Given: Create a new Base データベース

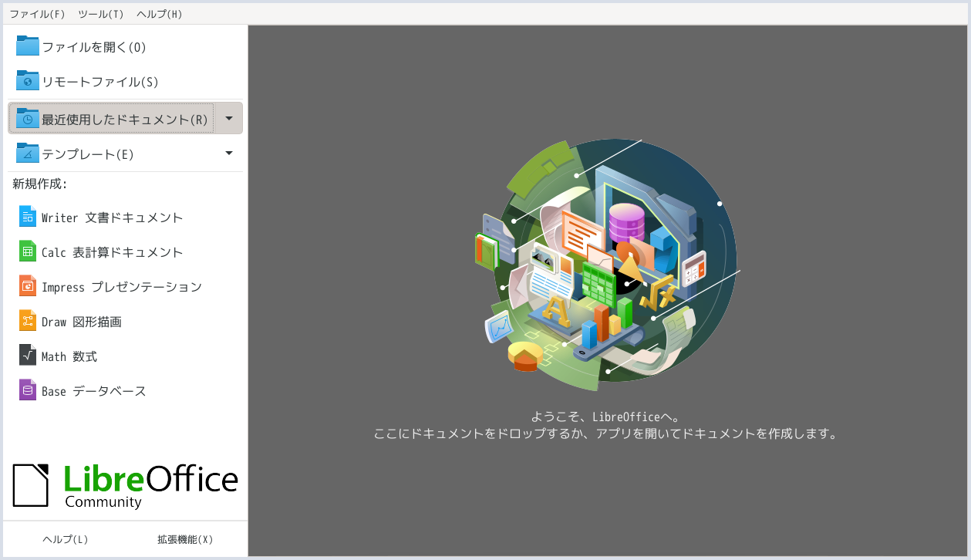Looking at the screenshot, I should (125, 391).
